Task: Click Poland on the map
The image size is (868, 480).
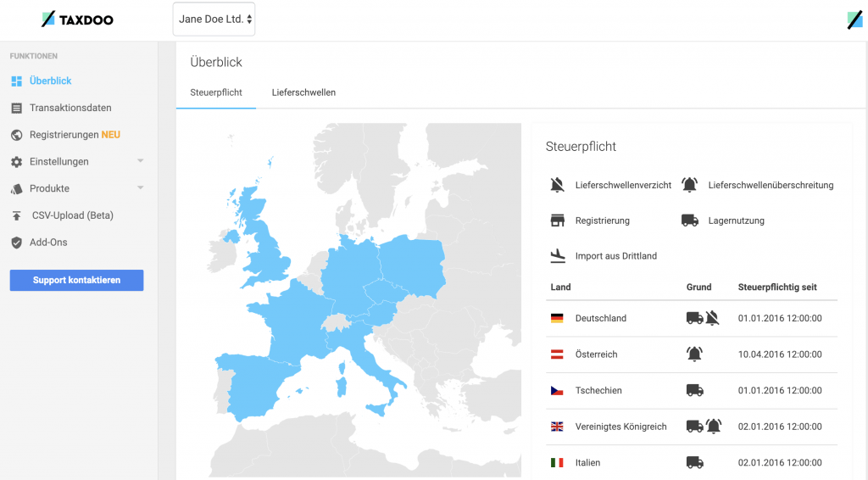Action: tap(413, 265)
